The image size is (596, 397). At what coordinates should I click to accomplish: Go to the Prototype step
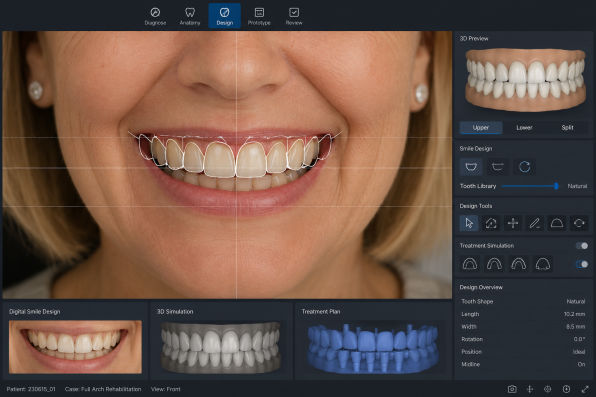259,16
